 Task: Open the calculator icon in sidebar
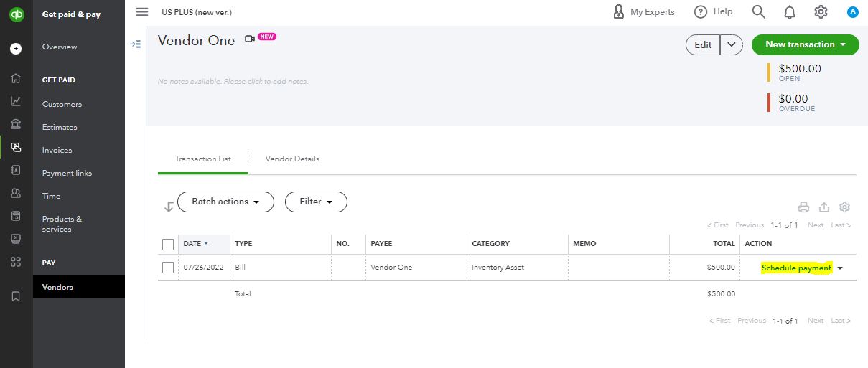(x=16, y=216)
